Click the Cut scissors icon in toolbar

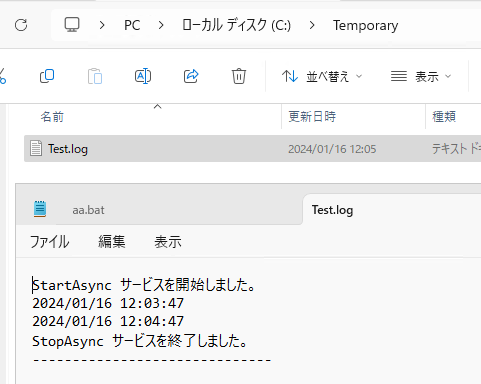(x=3, y=76)
